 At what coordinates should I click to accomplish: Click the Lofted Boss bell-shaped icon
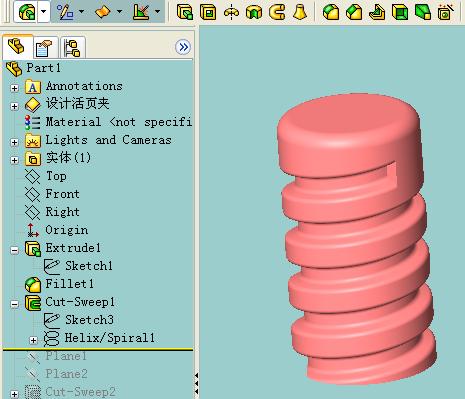(300, 12)
